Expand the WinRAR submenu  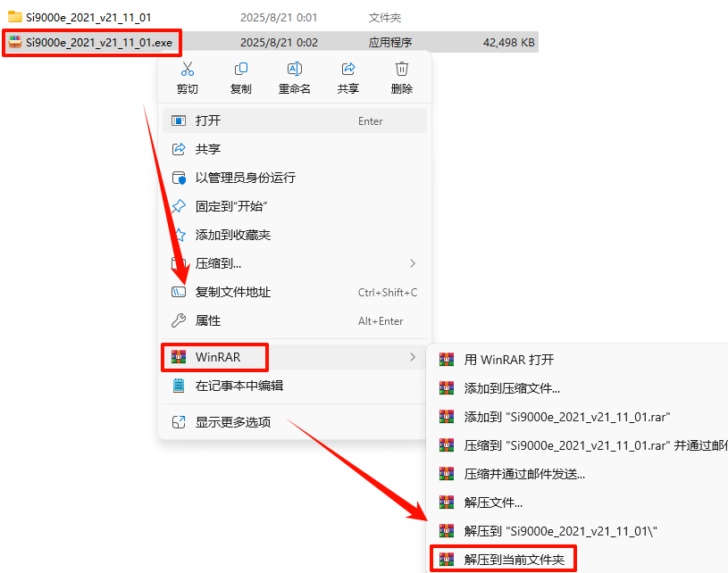pyautogui.click(x=295, y=357)
